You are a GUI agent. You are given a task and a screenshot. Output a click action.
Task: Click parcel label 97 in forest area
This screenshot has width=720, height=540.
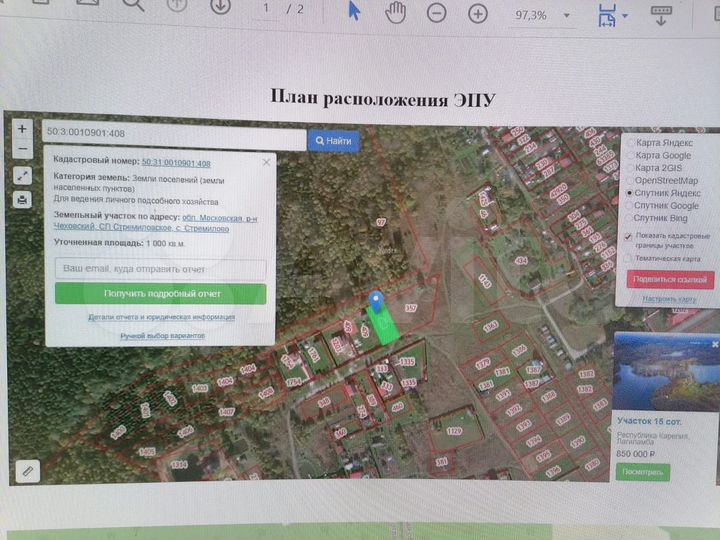[x=381, y=222]
